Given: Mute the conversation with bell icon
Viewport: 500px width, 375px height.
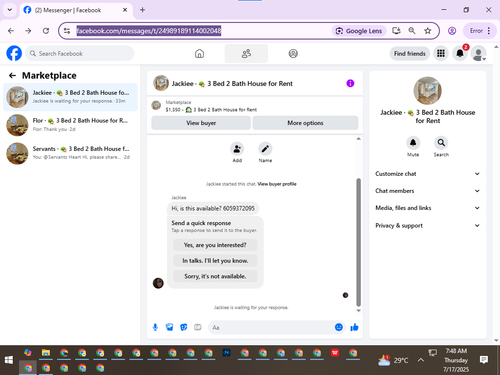Looking at the screenshot, I should pos(413,143).
